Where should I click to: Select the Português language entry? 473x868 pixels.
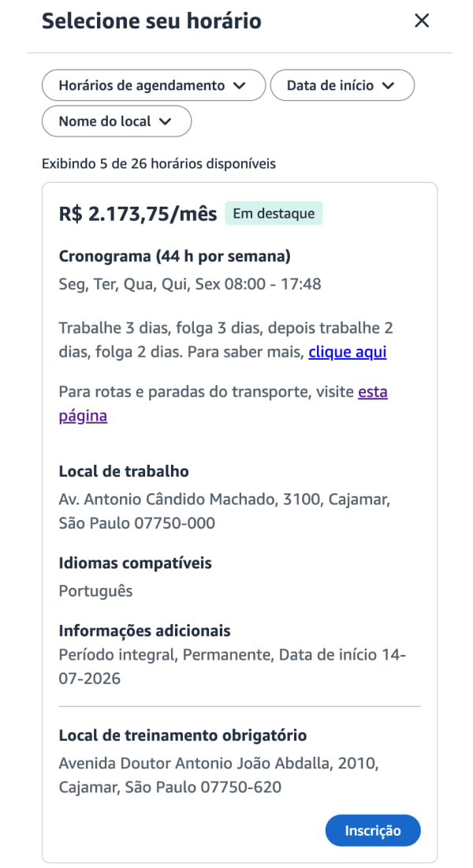pos(95,591)
